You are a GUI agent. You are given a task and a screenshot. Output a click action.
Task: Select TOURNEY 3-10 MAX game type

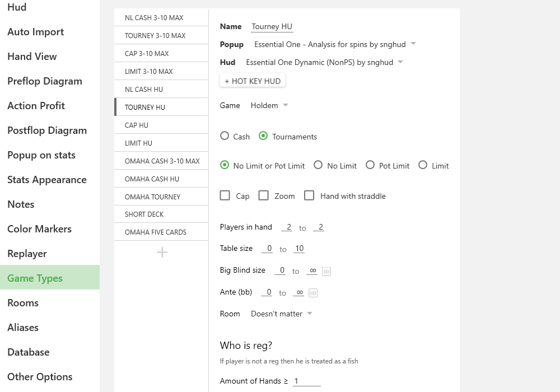161,35
